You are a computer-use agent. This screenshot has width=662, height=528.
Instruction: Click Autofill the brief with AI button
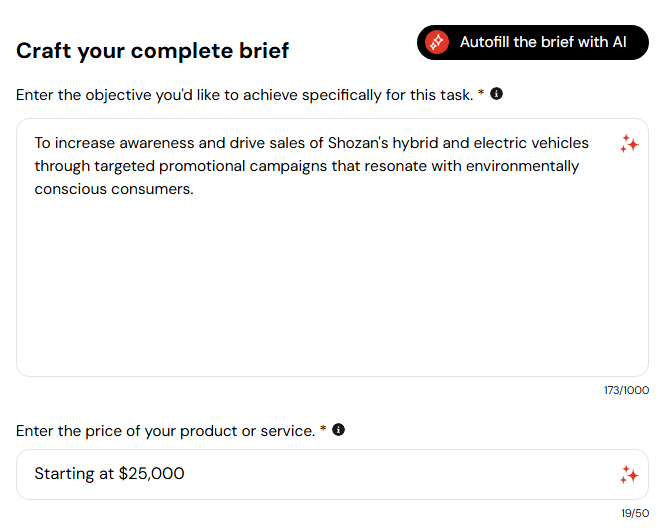[532, 42]
